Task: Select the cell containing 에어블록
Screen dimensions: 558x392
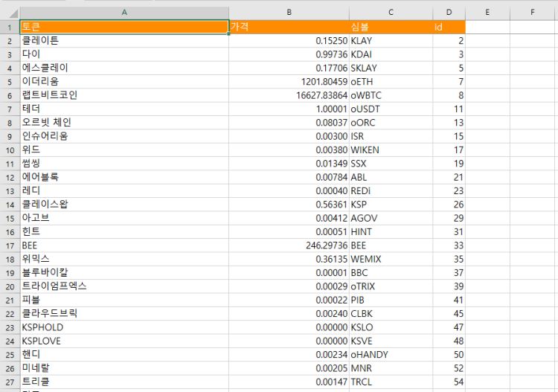Action: (124, 177)
